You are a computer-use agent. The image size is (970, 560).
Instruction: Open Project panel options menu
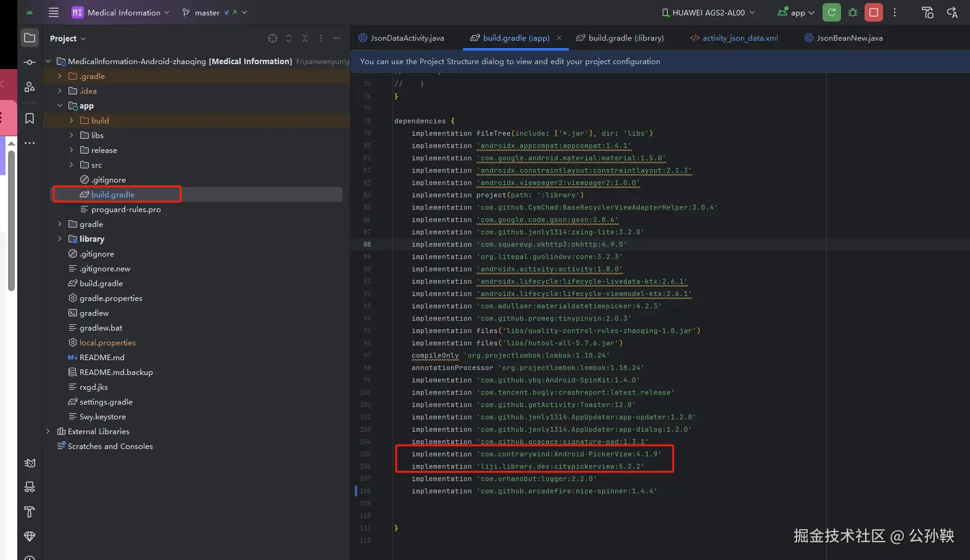click(321, 38)
